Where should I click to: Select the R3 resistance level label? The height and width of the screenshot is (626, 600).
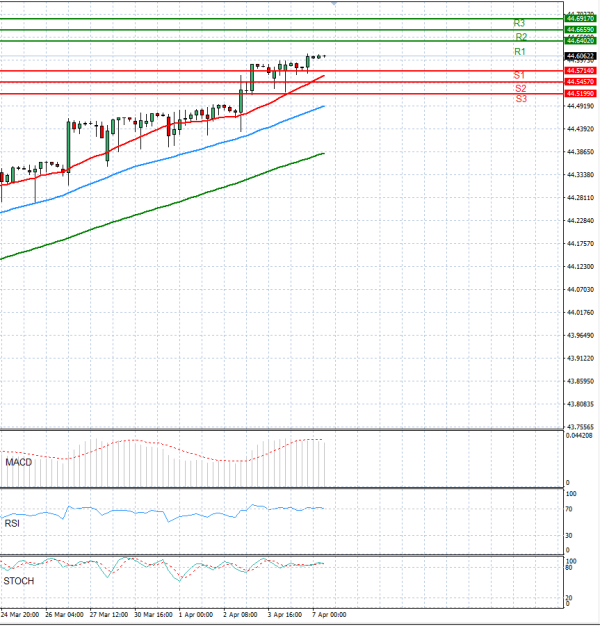519,23
